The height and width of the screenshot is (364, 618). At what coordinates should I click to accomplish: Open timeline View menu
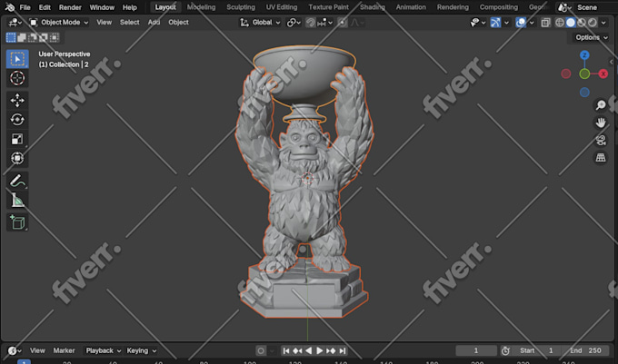click(x=37, y=350)
